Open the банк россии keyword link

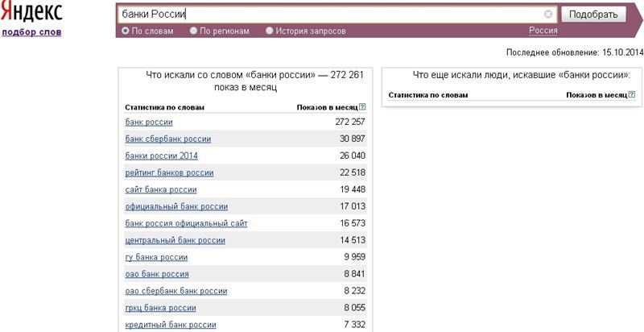tap(149, 122)
